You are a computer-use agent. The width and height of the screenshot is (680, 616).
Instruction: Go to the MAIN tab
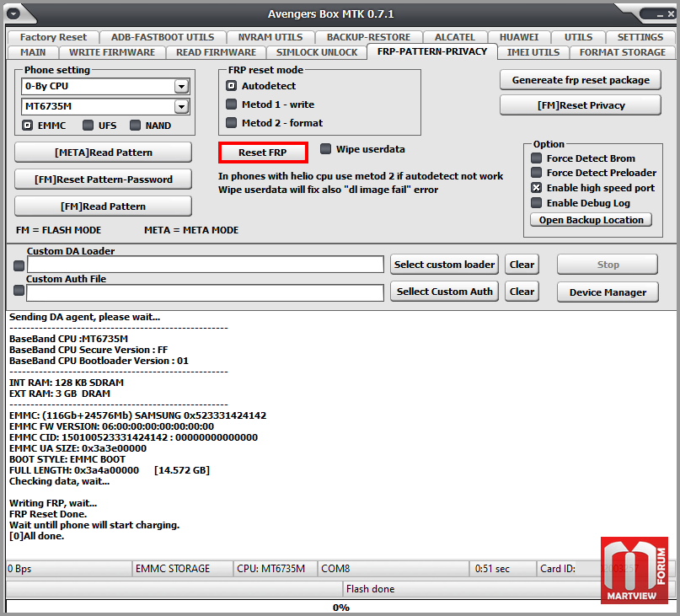33,52
